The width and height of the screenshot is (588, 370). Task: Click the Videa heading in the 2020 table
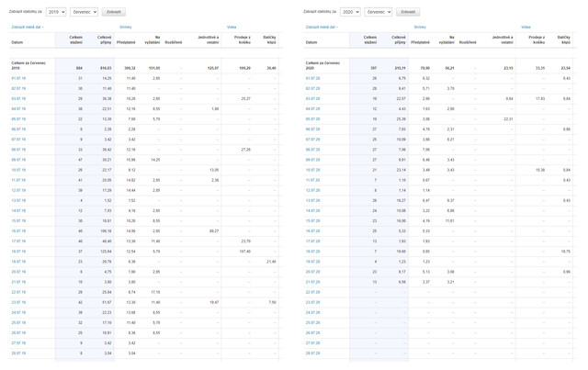click(x=526, y=27)
